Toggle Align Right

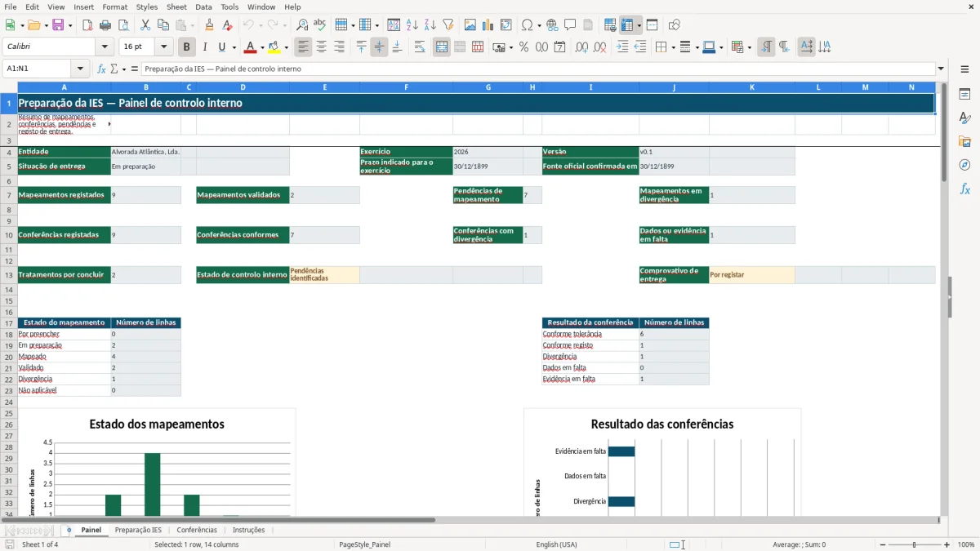339,47
